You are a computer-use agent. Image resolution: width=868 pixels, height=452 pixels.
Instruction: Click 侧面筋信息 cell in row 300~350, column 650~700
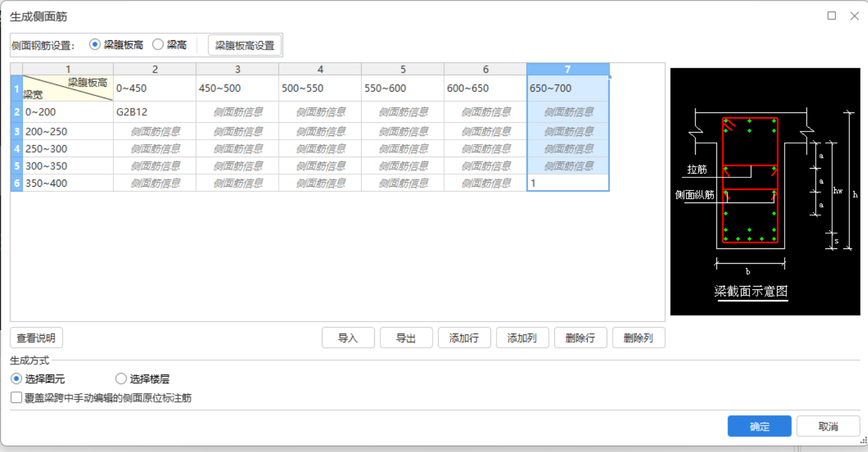coord(568,166)
